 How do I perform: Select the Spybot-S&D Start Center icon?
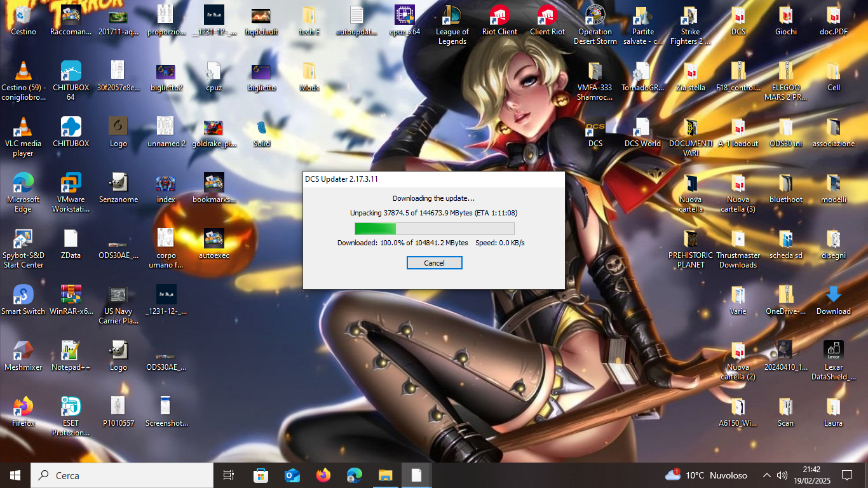[24, 248]
